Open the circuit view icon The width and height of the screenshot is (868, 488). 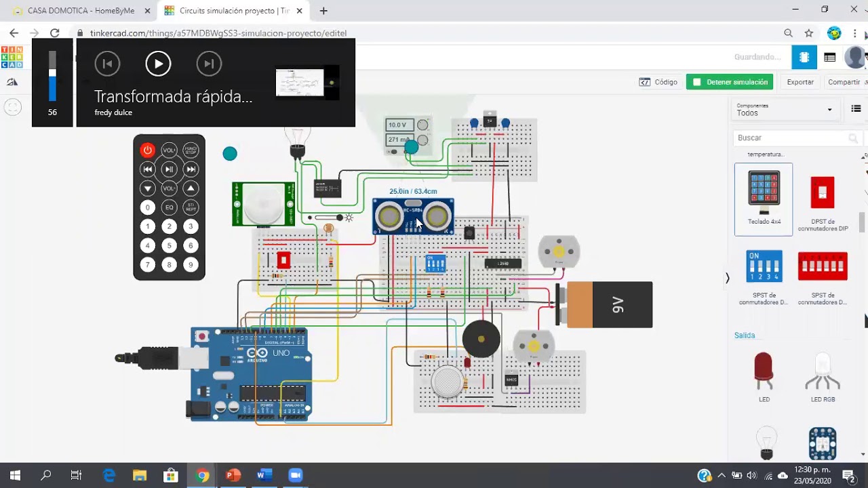(x=804, y=58)
